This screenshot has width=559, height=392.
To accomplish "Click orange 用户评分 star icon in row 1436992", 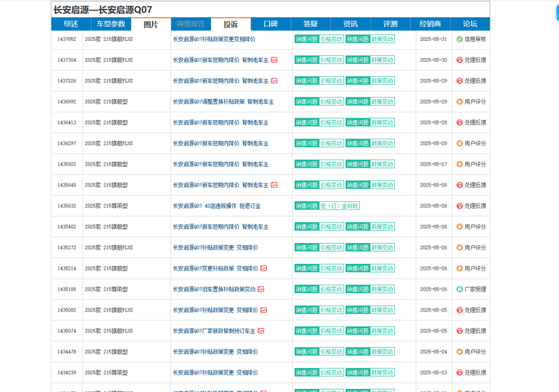I will (460, 101).
